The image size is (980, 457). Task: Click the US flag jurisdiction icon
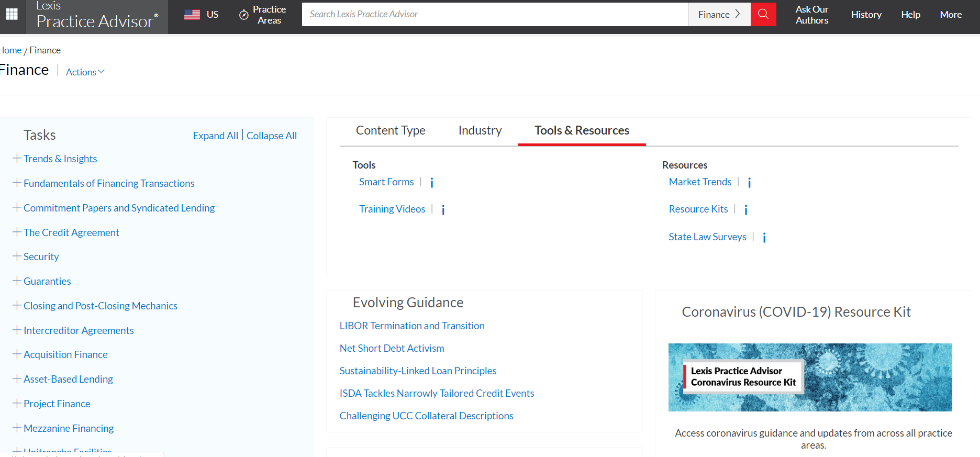(192, 15)
